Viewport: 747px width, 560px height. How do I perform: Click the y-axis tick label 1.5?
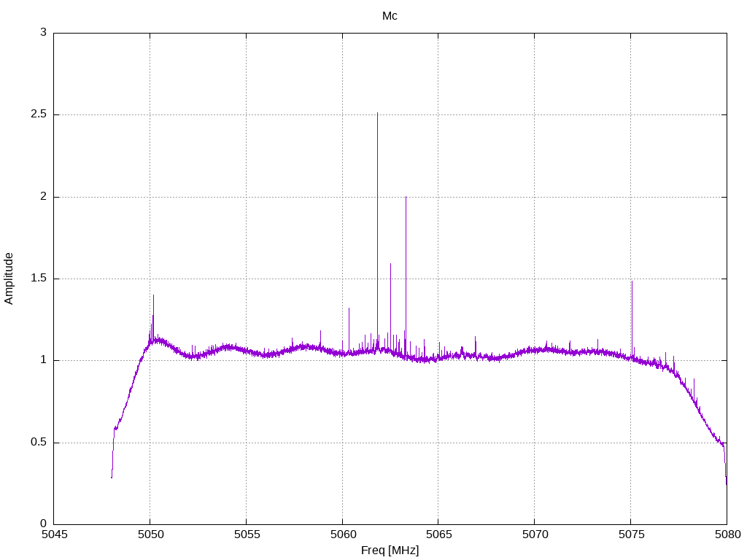tap(39, 278)
